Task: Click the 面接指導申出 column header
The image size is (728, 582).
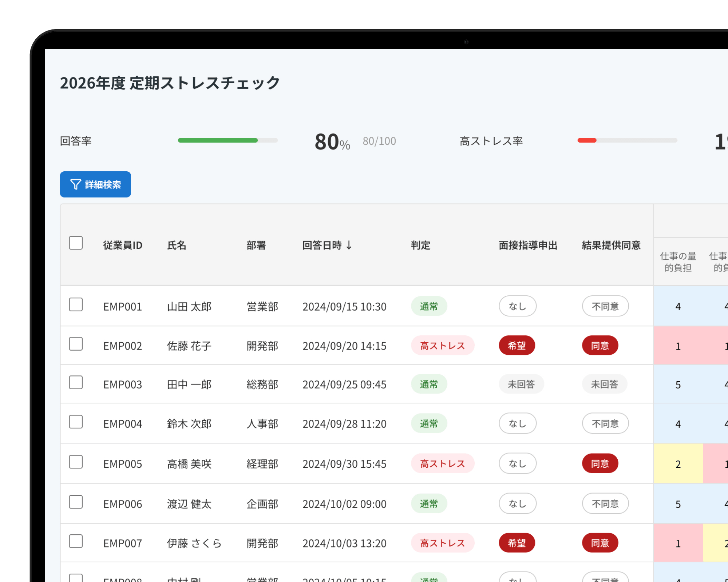Action: pos(528,245)
